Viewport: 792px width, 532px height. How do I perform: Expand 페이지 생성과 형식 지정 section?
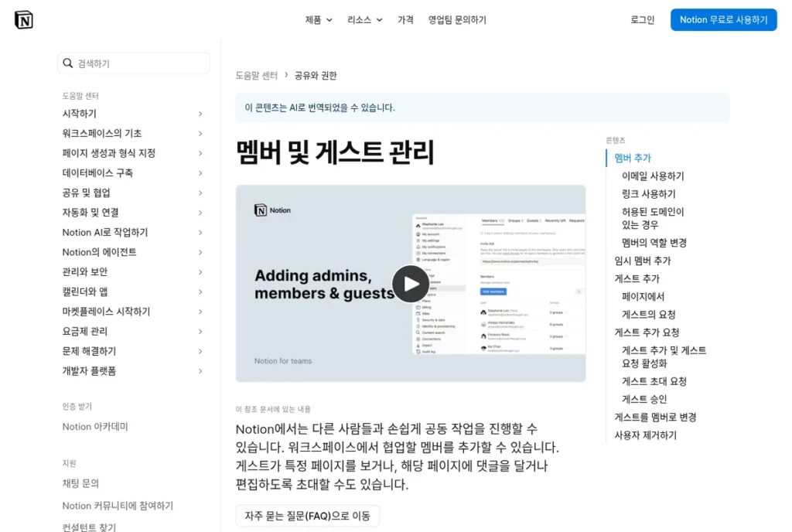pos(132,153)
